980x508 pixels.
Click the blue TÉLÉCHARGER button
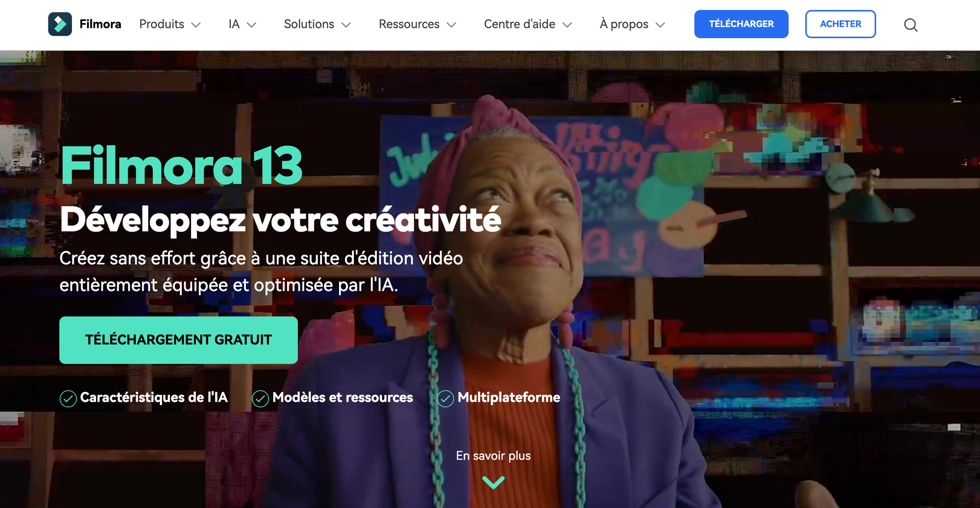741,24
